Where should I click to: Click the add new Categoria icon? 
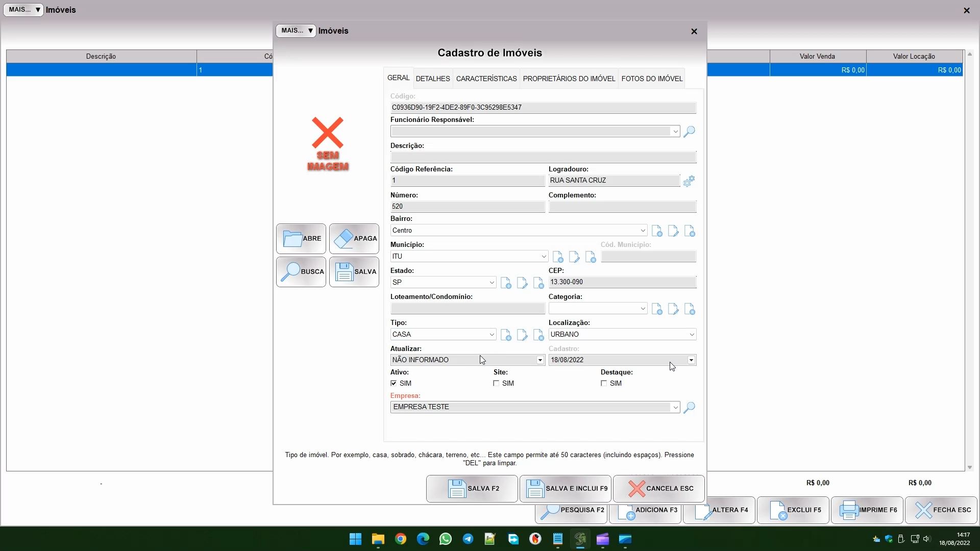coord(657,309)
